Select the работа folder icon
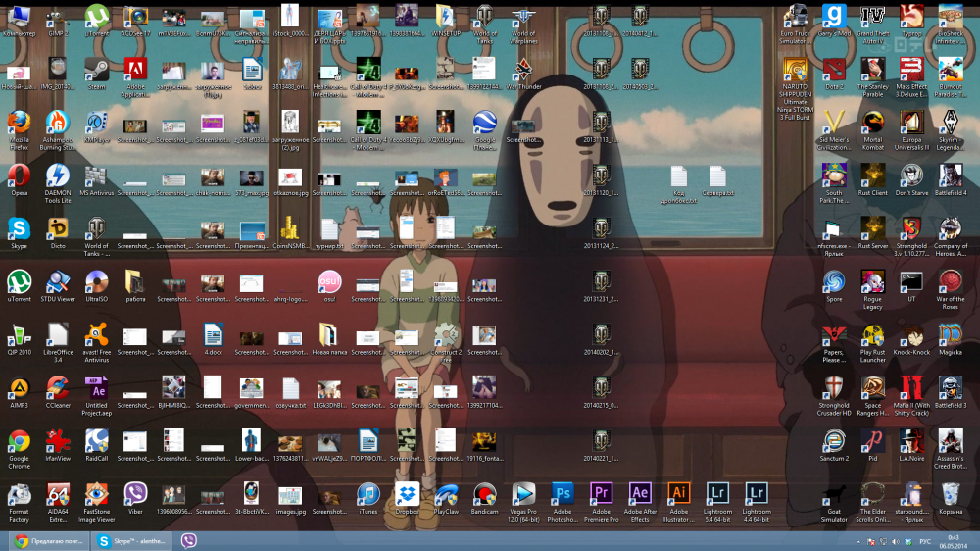Screen dimensions: 980x551 click(x=135, y=287)
